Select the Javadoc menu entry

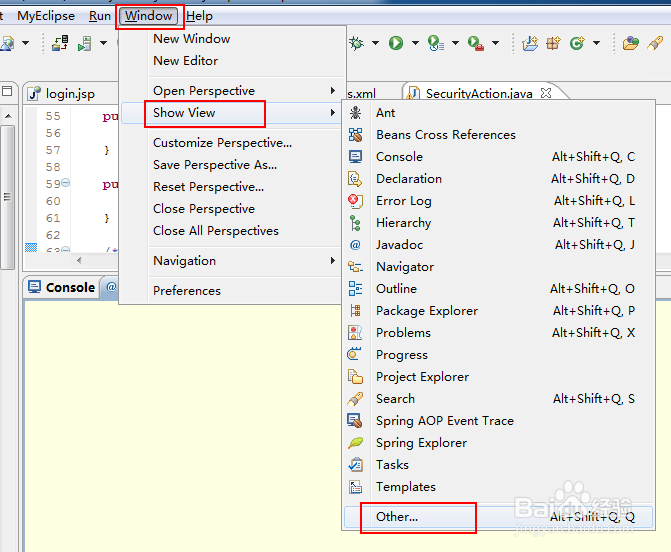coord(498,245)
